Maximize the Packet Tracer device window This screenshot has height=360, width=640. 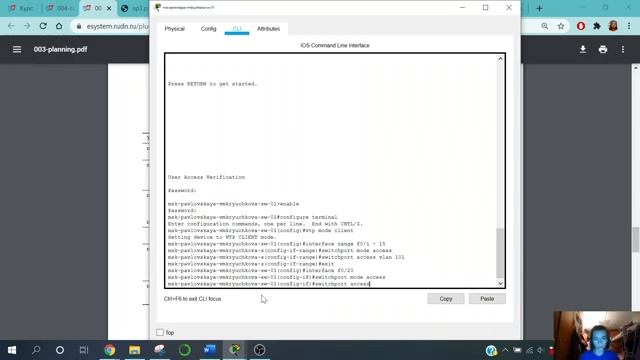485,7
